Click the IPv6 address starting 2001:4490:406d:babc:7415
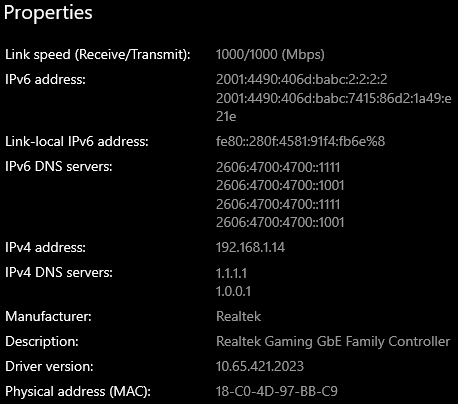458x404 pixels. [x=334, y=107]
